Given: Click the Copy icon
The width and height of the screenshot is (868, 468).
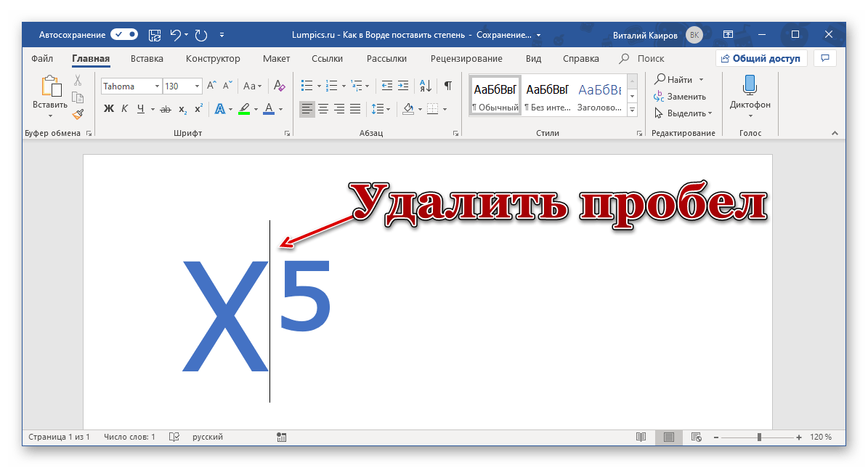Looking at the screenshot, I should pos(78,97).
